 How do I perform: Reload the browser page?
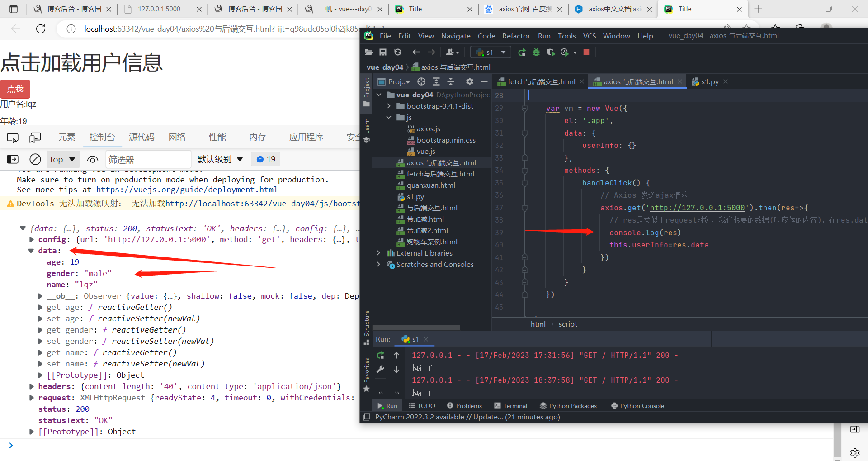coord(41,29)
